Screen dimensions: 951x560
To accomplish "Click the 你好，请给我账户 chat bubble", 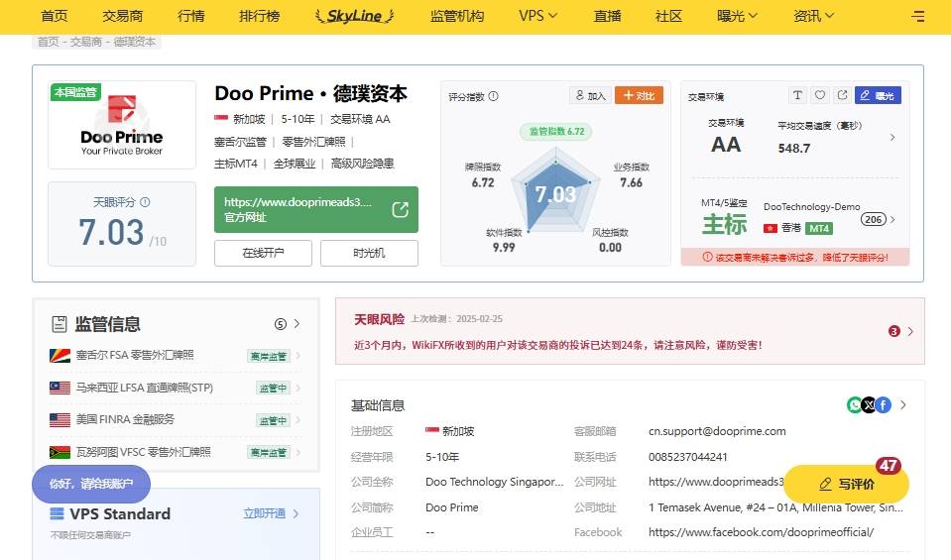I will point(91,484).
